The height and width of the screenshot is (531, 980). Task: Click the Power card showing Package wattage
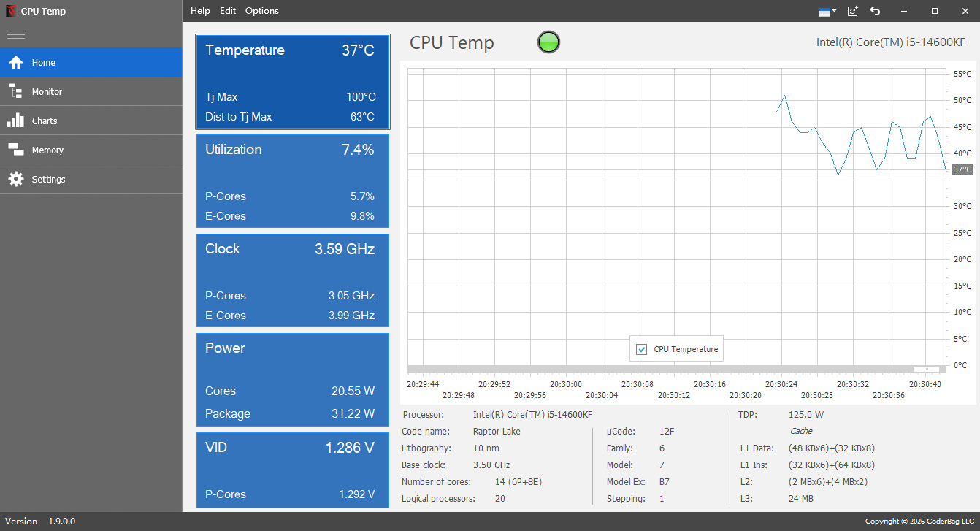point(292,380)
